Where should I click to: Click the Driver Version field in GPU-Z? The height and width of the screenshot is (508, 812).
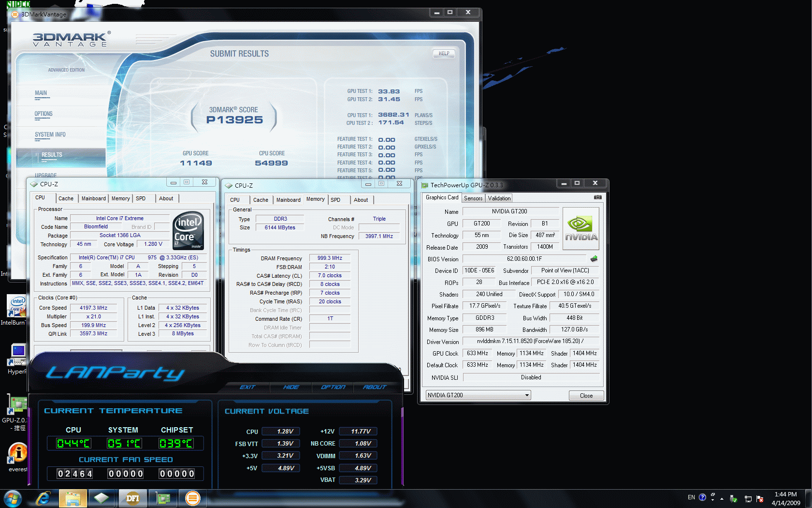pos(531,341)
